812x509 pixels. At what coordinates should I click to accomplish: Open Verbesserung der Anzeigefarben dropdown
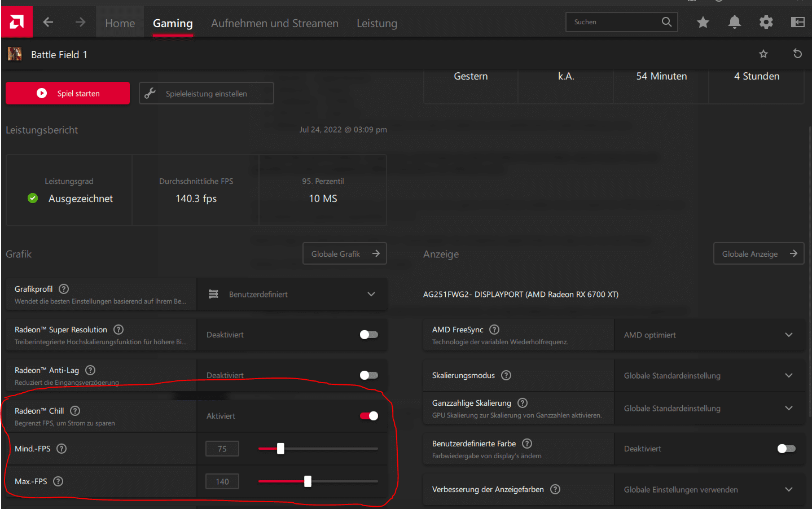coord(709,489)
